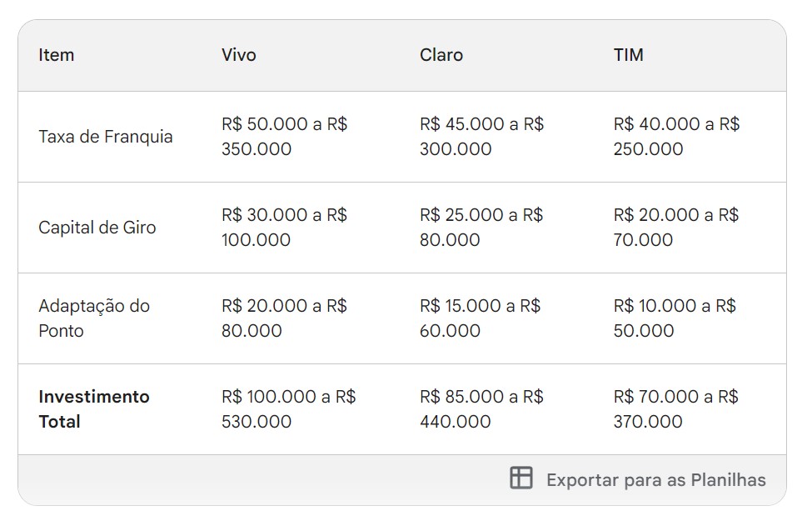The width and height of the screenshot is (812, 521).
Task: Click the Capital de Giro row label
Action: pyautogui.click(x=97, y=228)
